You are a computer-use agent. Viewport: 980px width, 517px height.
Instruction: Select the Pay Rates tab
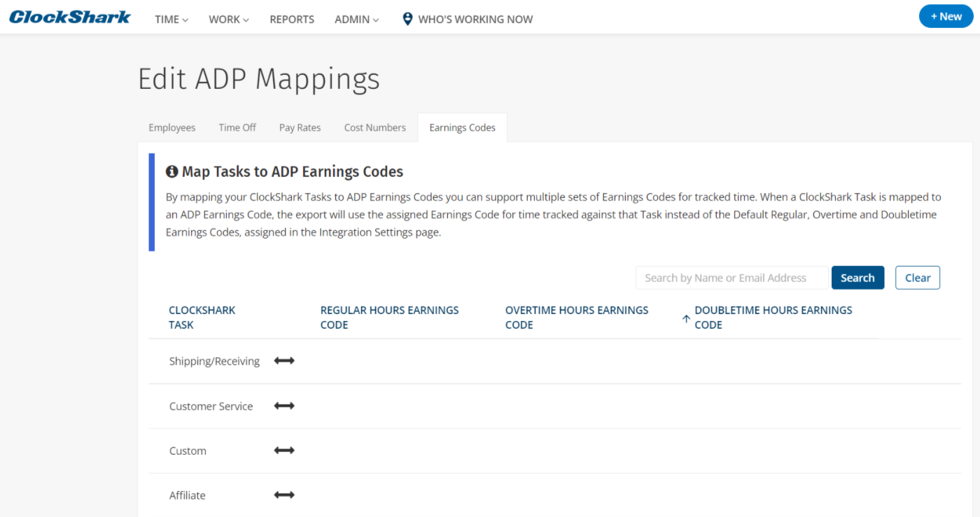300,127
